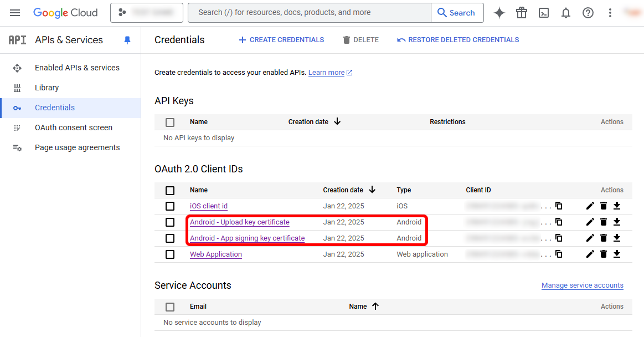Check the OAuth Client IDs select-all checkbox
This screenshot has height=337, width=644.
(170, 190)
